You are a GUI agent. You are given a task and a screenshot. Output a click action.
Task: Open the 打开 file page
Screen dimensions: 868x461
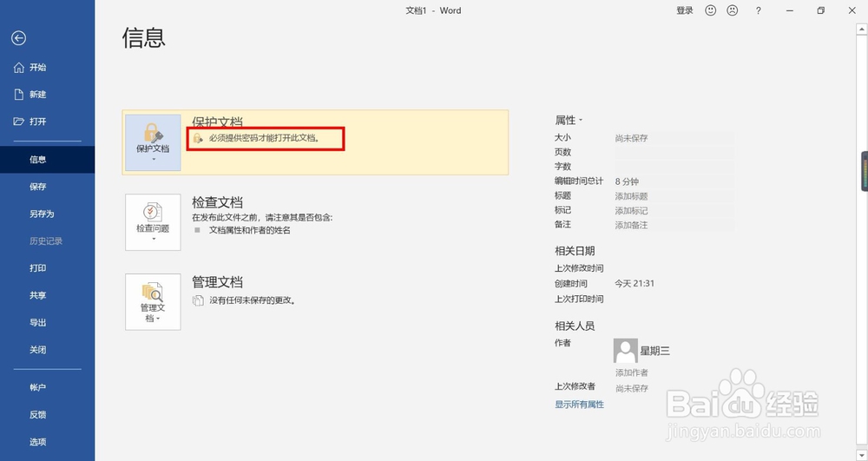[37, 122]
